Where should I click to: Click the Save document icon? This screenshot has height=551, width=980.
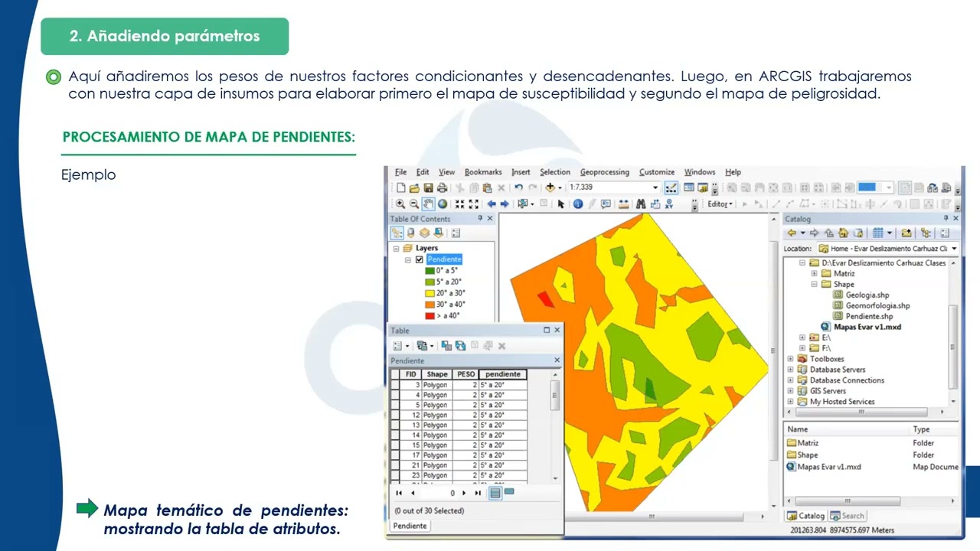[429, 187]
